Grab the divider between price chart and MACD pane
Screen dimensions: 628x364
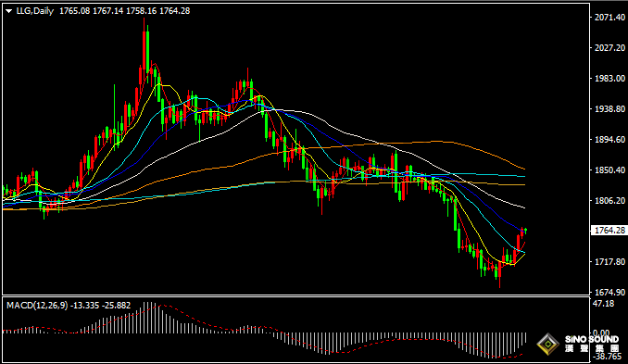(x=296, y=295)
